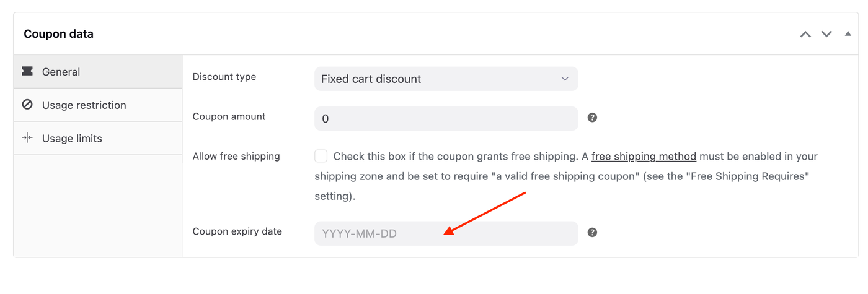
Task: Collapse the Coupon data panel
Action: [848, 34]
